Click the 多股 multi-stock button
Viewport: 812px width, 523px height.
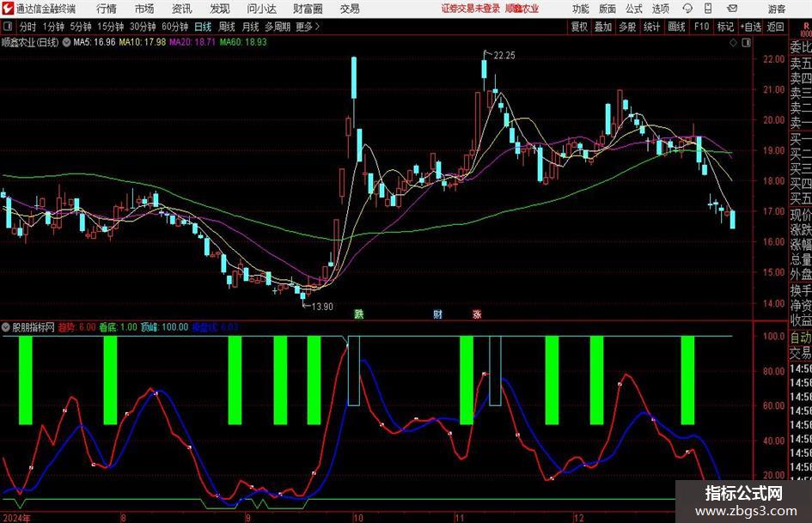[x=627, y=27]
